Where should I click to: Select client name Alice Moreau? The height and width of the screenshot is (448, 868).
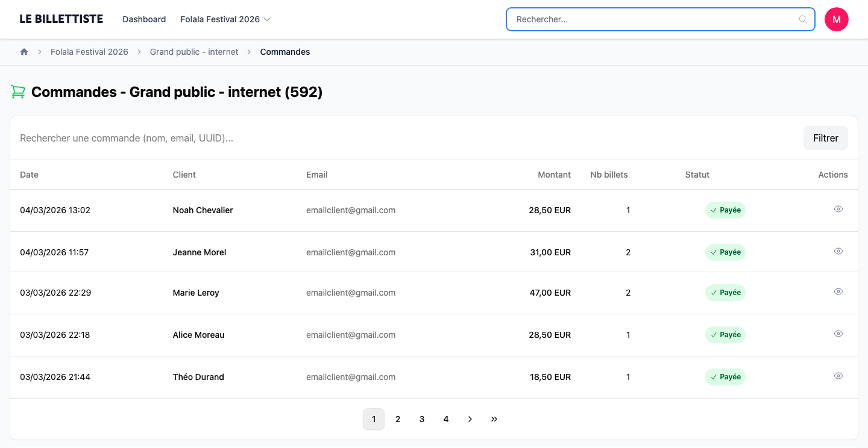pyautogui.click(x=199, y=335)
